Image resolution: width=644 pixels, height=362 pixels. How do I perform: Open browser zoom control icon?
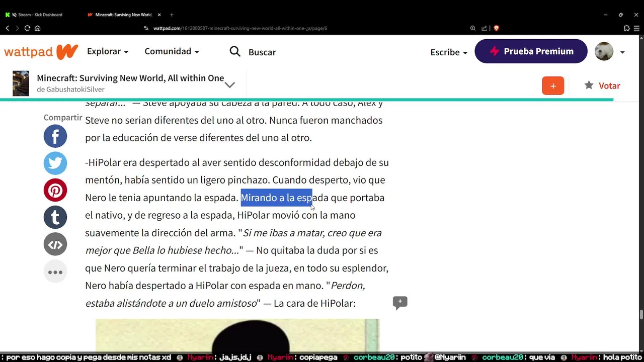(x=472, y=28)
